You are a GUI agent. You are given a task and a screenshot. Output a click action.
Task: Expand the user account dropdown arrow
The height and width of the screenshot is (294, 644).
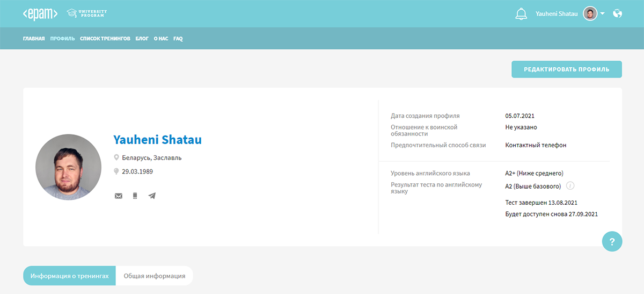603,14
